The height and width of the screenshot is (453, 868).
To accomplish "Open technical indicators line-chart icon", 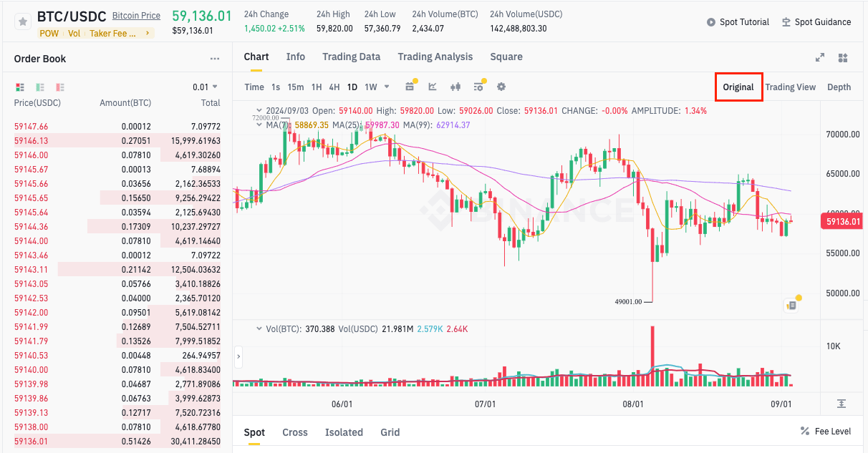I will [x=433, y=87].
